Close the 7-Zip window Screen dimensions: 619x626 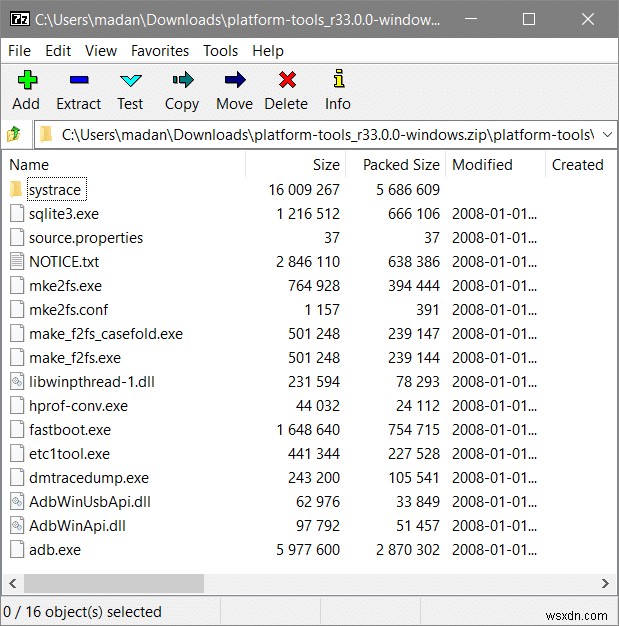(587, 19)
